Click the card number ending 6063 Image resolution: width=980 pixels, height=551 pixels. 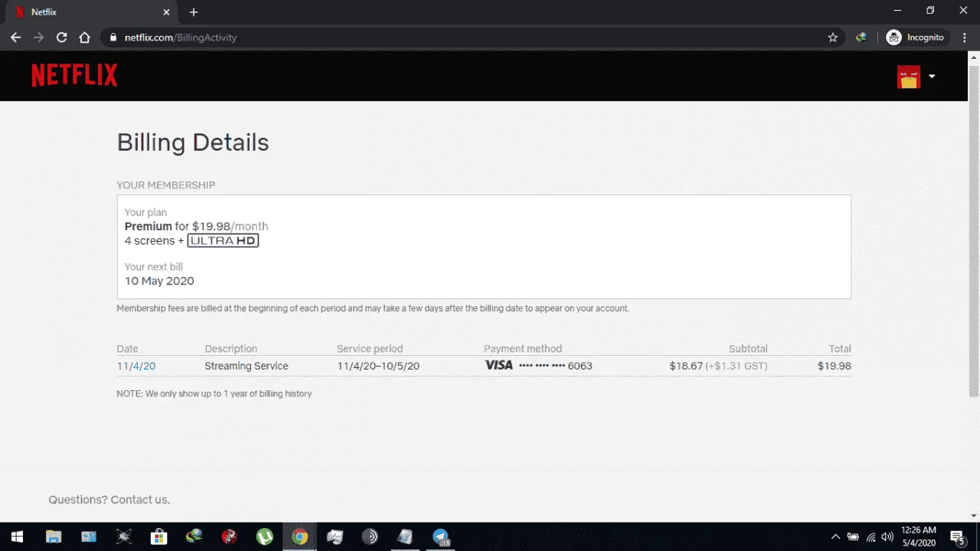pos(556,366)
